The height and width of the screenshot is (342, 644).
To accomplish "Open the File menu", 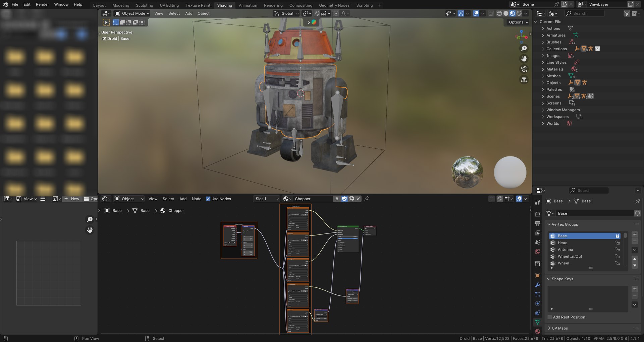I will 15,4.
